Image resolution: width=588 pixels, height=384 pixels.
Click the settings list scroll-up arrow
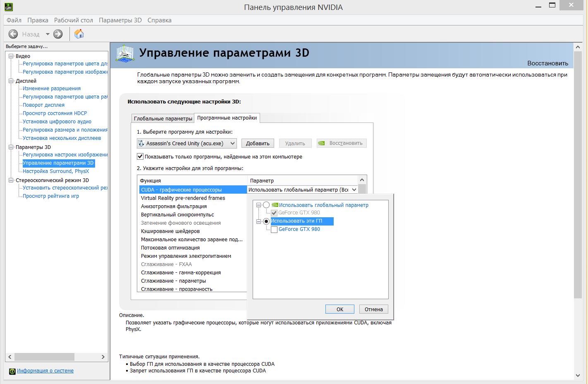362,180
